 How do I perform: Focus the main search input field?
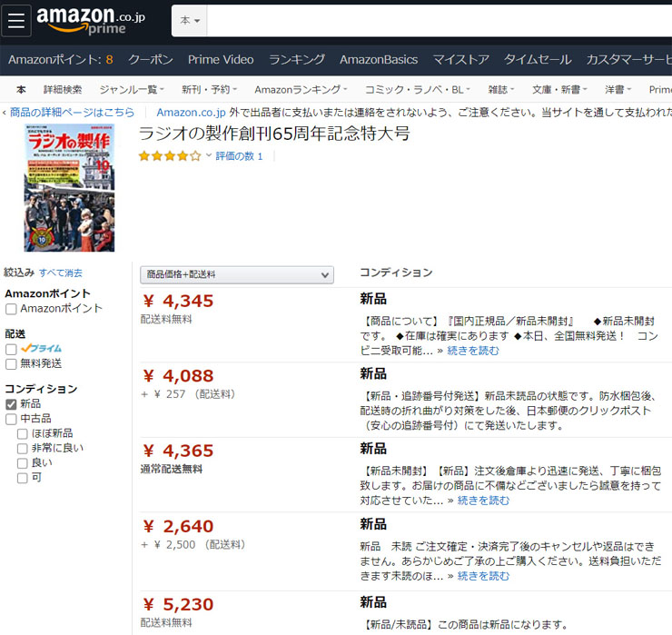point(440,21)
